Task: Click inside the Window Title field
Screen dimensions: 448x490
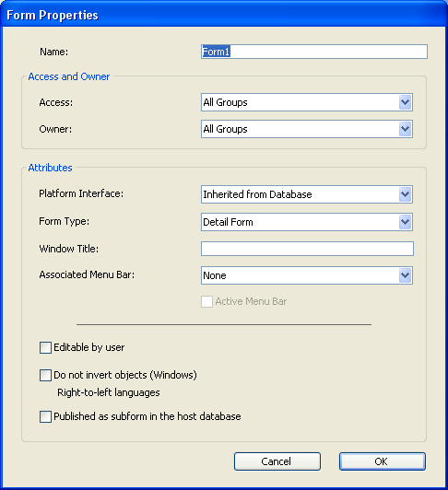Action: tap(307, 249)
